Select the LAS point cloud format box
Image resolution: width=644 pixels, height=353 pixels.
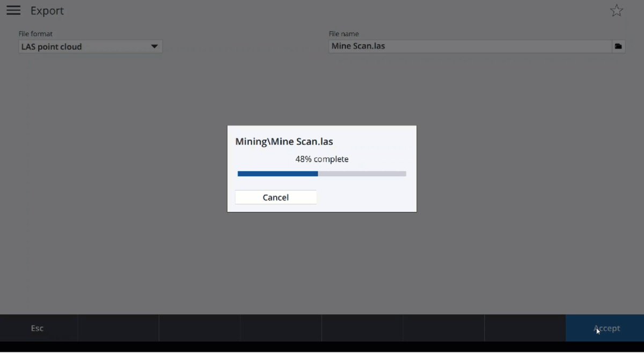pos(91,47)
